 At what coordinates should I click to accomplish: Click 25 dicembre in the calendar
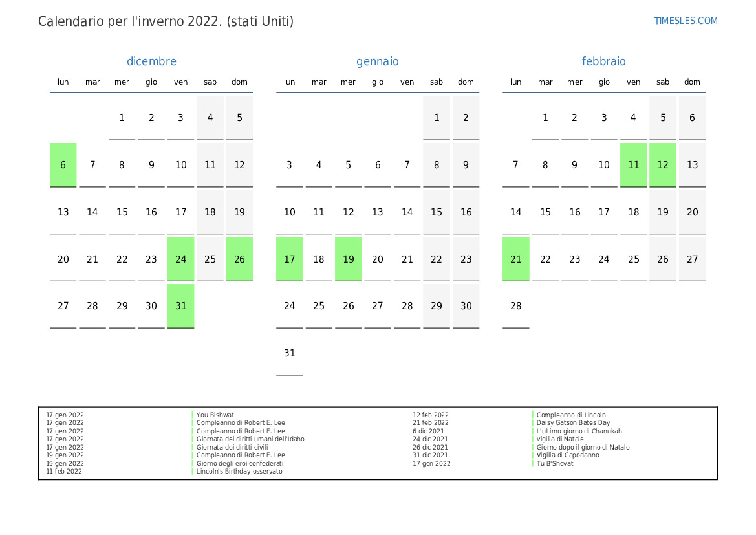[210, 259]
